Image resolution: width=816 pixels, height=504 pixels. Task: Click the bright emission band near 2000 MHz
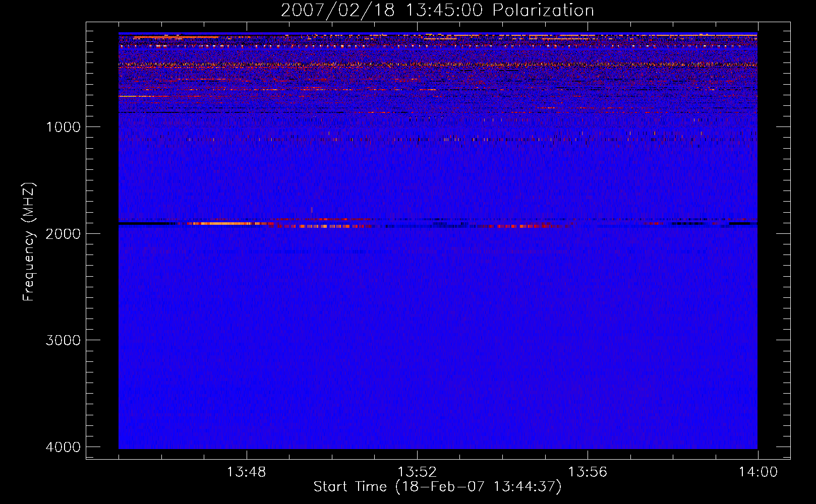(x=438, y=223)
